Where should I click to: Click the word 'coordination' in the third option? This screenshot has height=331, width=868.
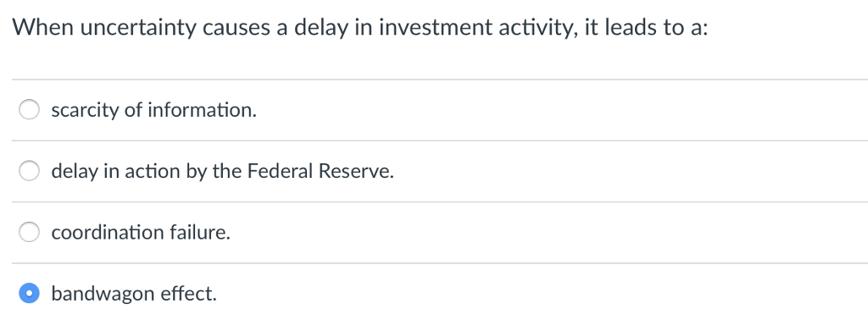[108, 232]
